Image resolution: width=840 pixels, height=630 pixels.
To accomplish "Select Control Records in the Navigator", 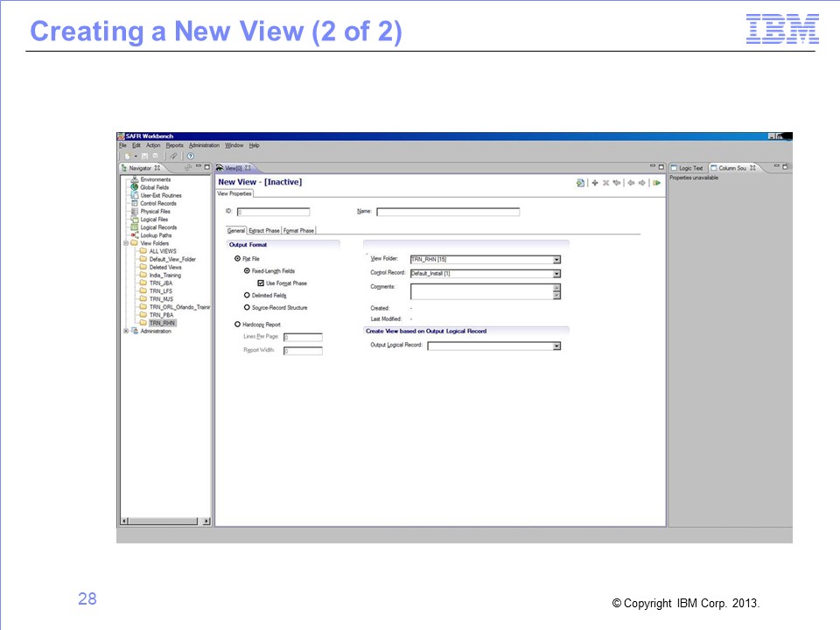I will [158, 204].
